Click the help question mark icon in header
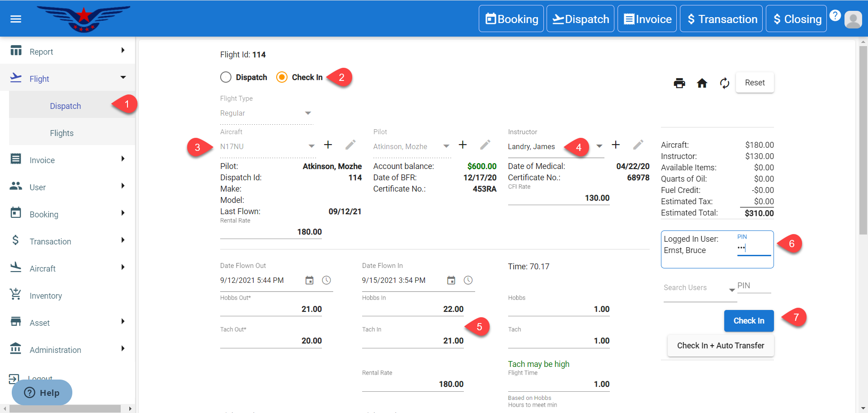Image resolution: width=868 pixels, height=413 pixels. [835, 16]
